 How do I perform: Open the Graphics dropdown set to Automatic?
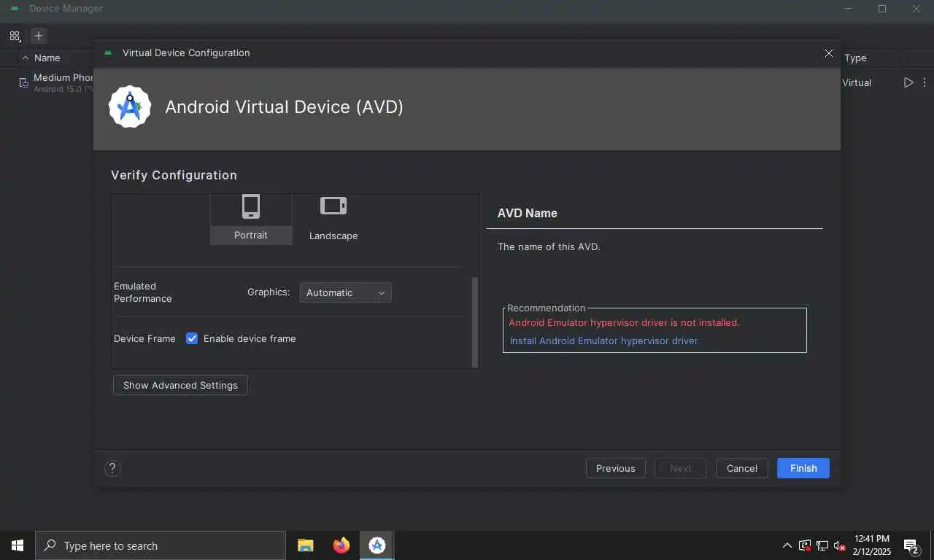pyautogui.click(x=345, y=292)
